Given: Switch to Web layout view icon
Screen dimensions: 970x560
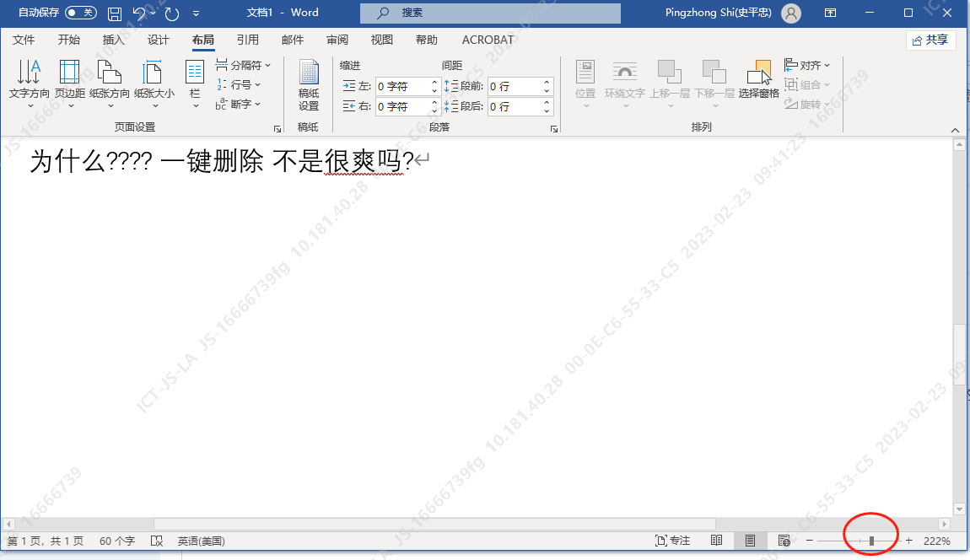Looking at the screenshot, I should pyautogui.click(x=784, y=541).
